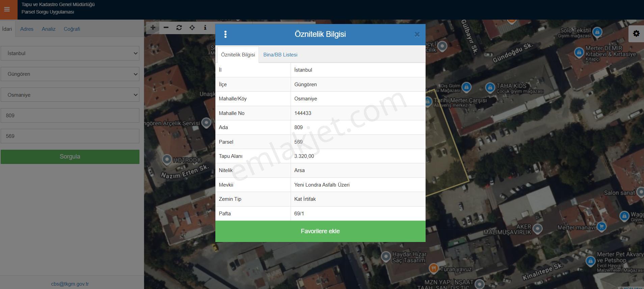
Task: Click the AKER MALİ MÜŞAVİRLİK marker
Action: [537, 228]
